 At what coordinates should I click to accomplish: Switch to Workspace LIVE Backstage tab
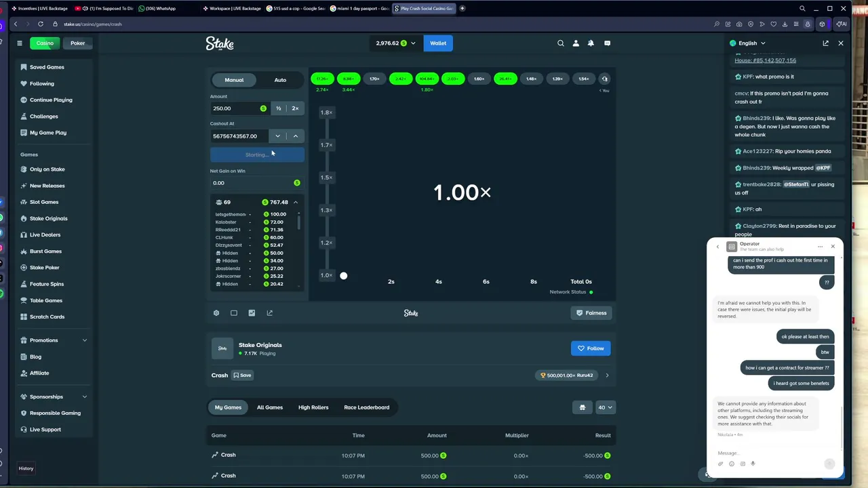pyautogui.click(x=231, y=8)
